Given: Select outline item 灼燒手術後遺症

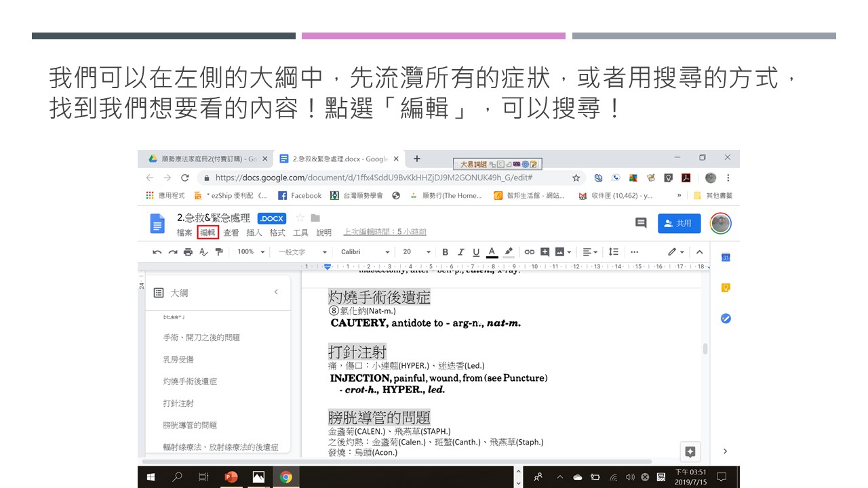Looking at the screenshot, I should pyautogui.click(x=190, y=382).
